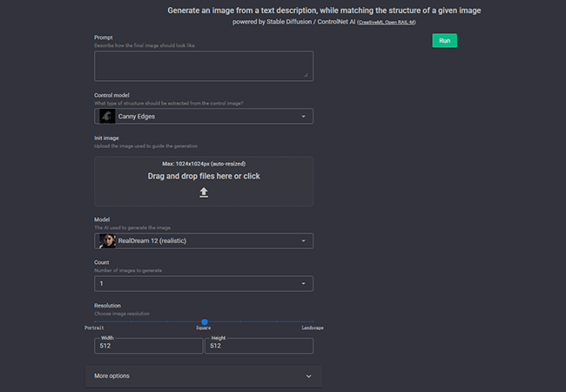The width and height of the screenshot is (566, 392).
Task: Open the Count dropdown arrow
Action: [303, 283]
